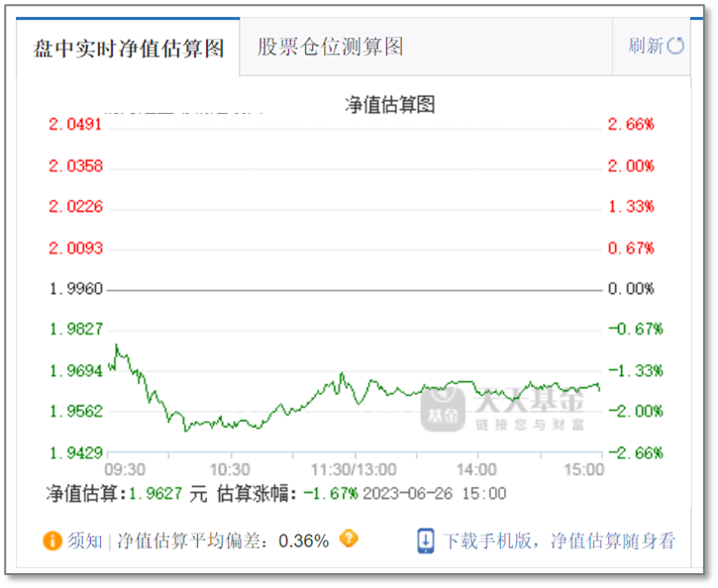Click the 0.00% baseline percentage label
The height and width of the screenshot is (588, 718).
click(x=631, y=289)
